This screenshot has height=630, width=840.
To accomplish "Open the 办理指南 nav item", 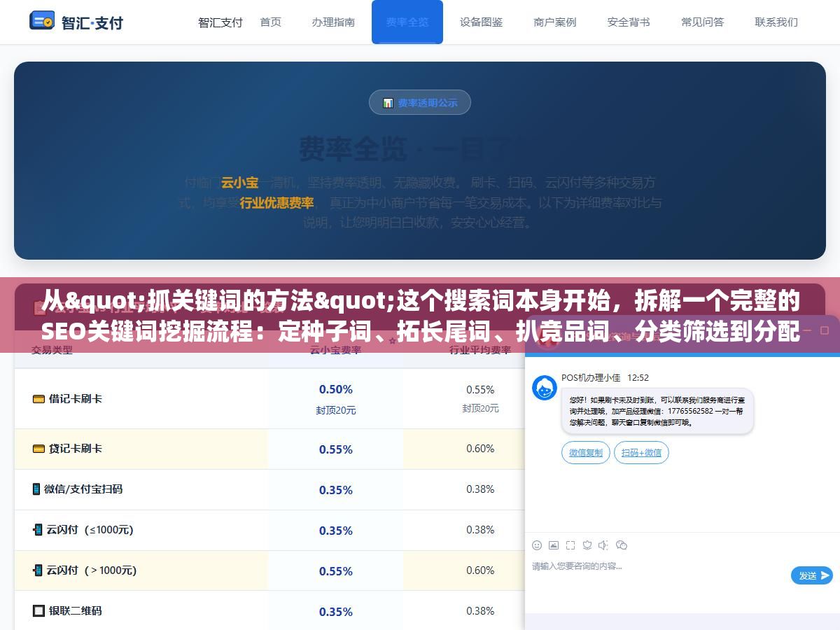I will pyautogui.click(x=333, y=22).
